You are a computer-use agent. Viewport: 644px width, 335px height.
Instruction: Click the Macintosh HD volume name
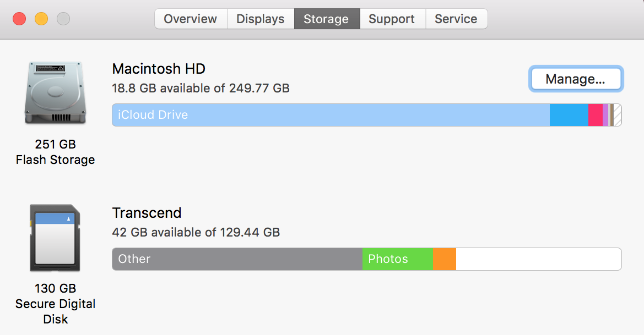tap(159, 69)
